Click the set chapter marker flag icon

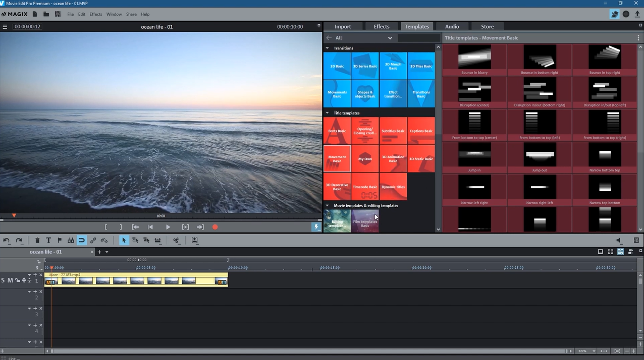(60, 241)
